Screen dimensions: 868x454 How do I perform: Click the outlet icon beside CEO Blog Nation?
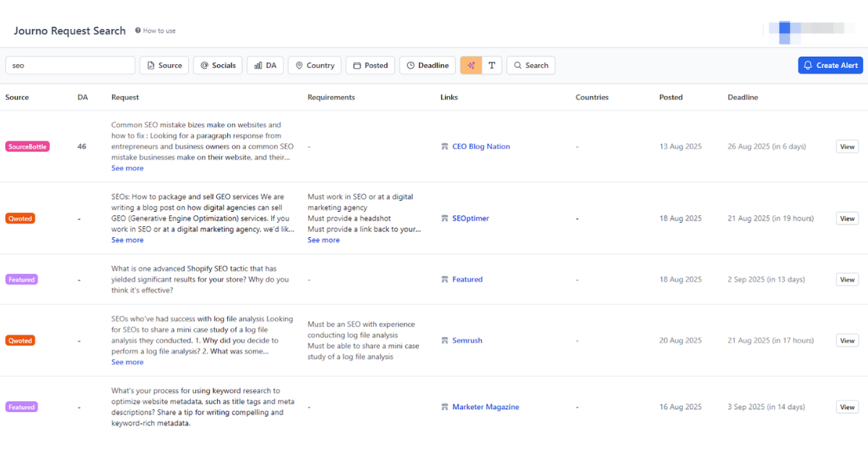(x=445, y=146)
